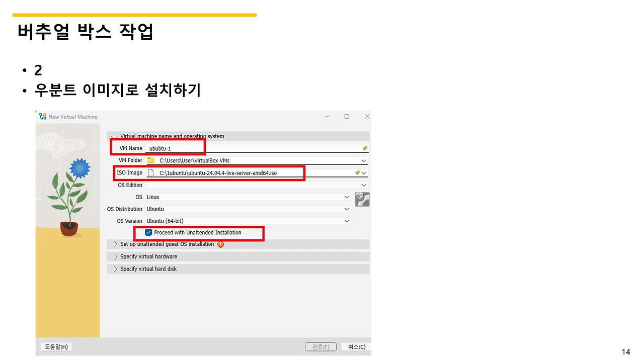Open the VM Folder browse folder icon
Screen dimensions: 644x362
pyautogui.click(x=150, y=160)
